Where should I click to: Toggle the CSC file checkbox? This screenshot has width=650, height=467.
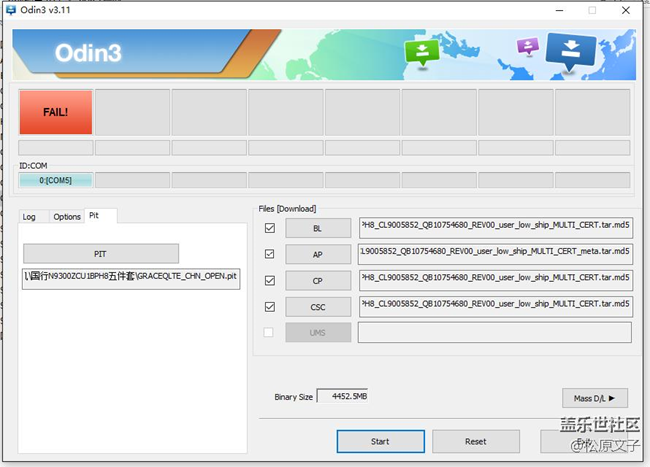(268, 306)
